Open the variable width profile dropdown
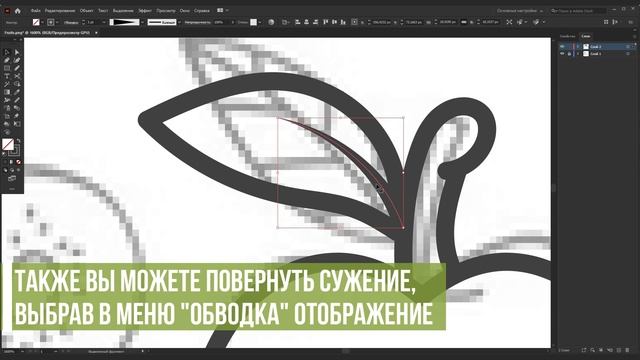The width and height of the screenshot is (640, 360). (x=142, y=22)
